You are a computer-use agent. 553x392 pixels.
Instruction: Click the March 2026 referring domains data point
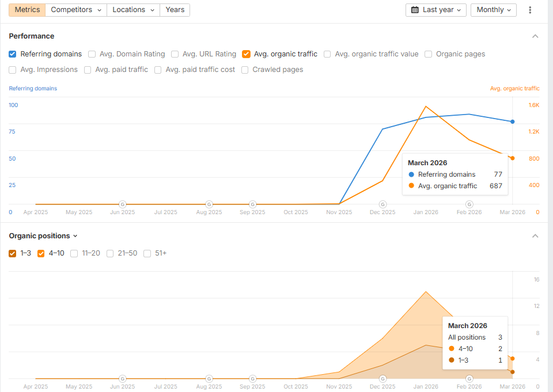click(513, 121)
